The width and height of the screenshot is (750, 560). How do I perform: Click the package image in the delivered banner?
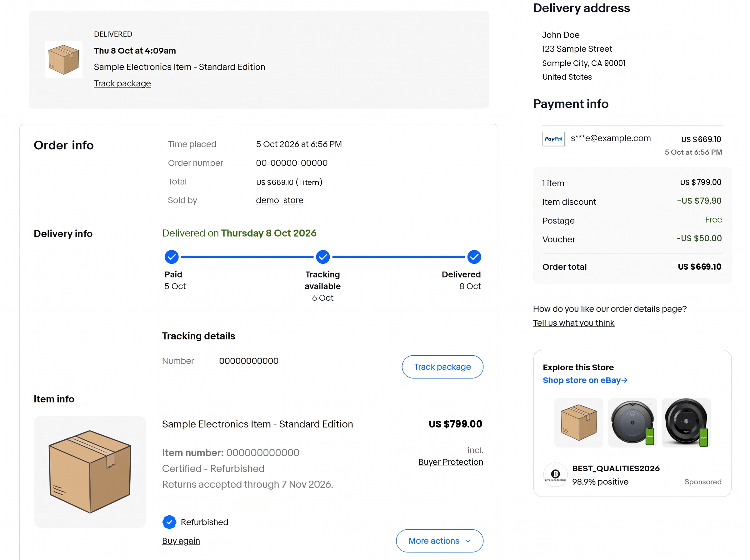point(63,59)
